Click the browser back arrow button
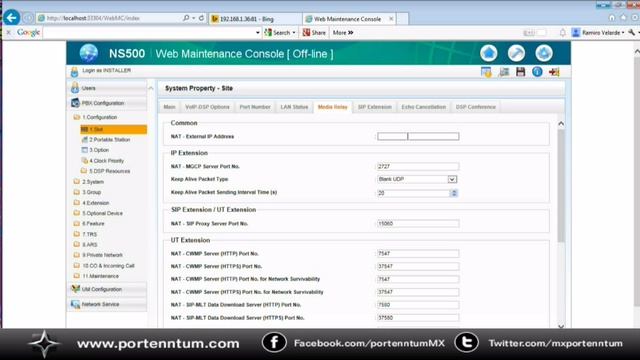The height and width of the screenshot is (360, 640). (11, 18)
